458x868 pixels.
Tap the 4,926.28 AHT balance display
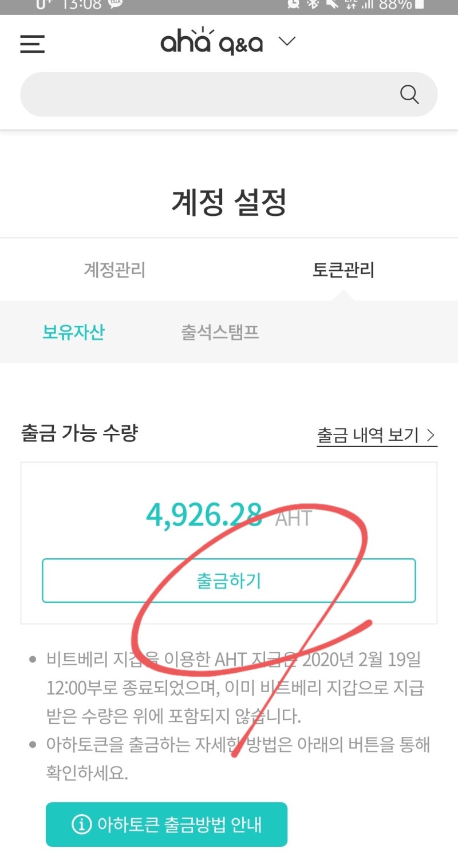click(229, 517)
